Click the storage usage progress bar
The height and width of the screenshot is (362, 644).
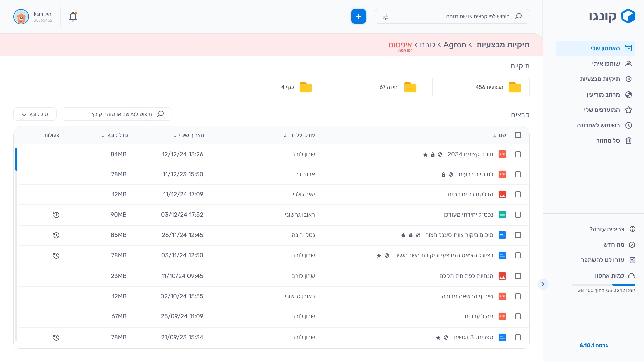pyautogui.click(x=603, y=285)
